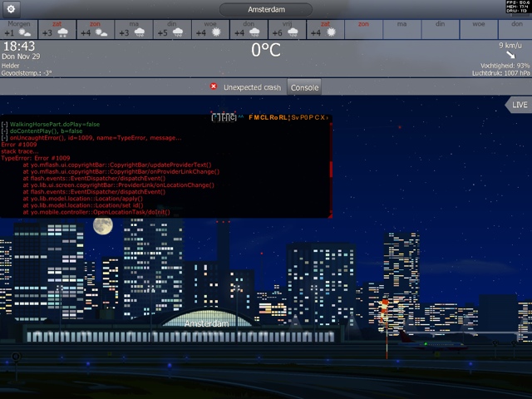The width and height of the screenshot is (532, 399).
Task: Select the Morgen forecast tab
Action: tap(19, 29)
